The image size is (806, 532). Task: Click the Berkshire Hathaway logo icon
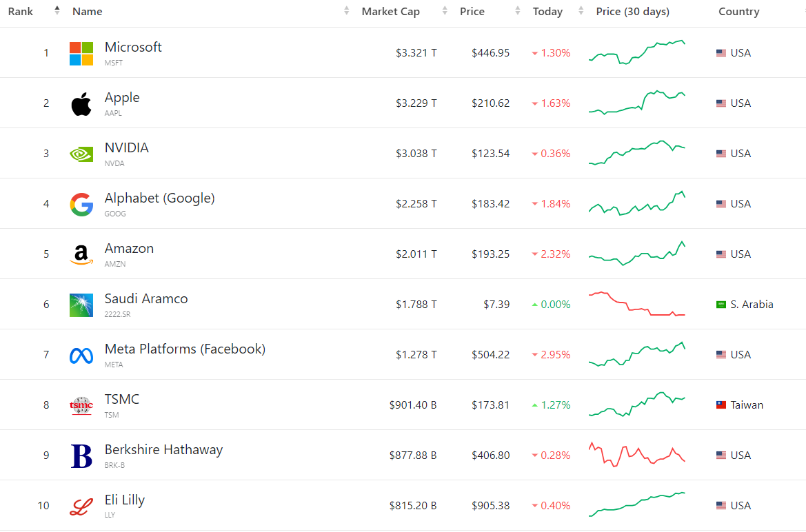click(81, 456)
